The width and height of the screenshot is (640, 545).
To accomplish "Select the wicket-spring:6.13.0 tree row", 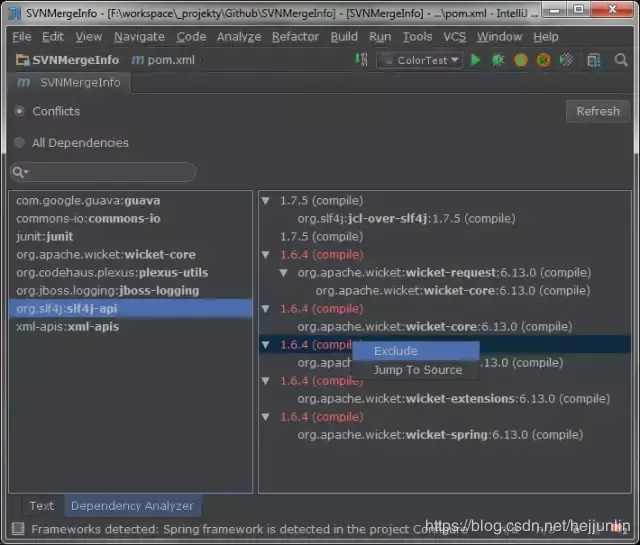I will (x=440, y=435).
